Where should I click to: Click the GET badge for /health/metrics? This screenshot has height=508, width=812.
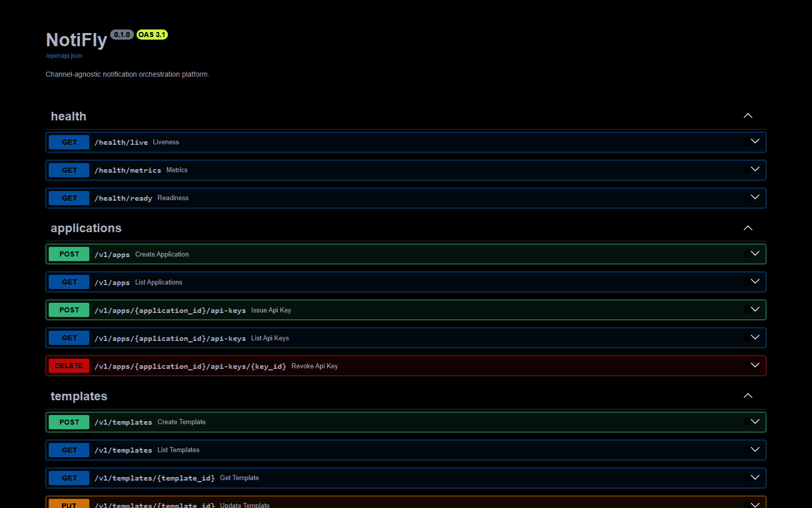pos(69,170)
